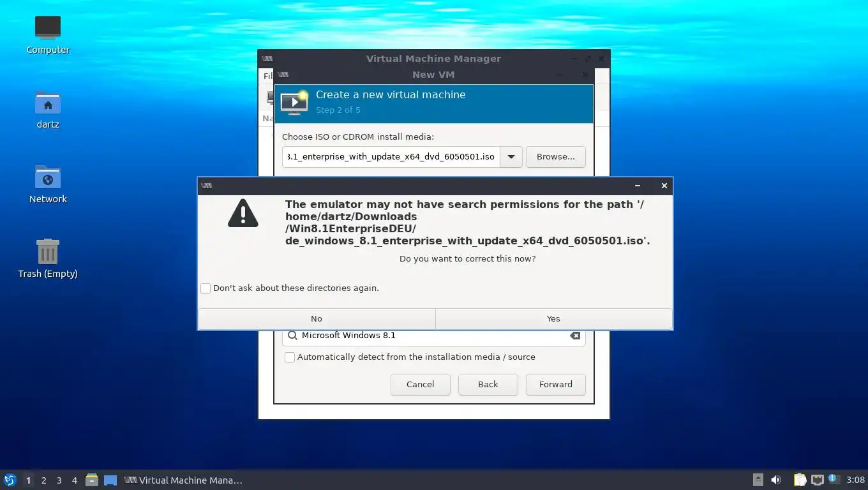Click the warning dialog's window menu icon
The height and width of the screenshot is (490, 868).
(206, 186)
